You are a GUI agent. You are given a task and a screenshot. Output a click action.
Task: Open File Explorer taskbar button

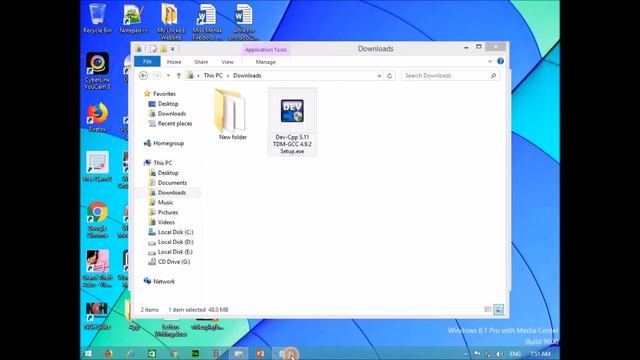239,353
